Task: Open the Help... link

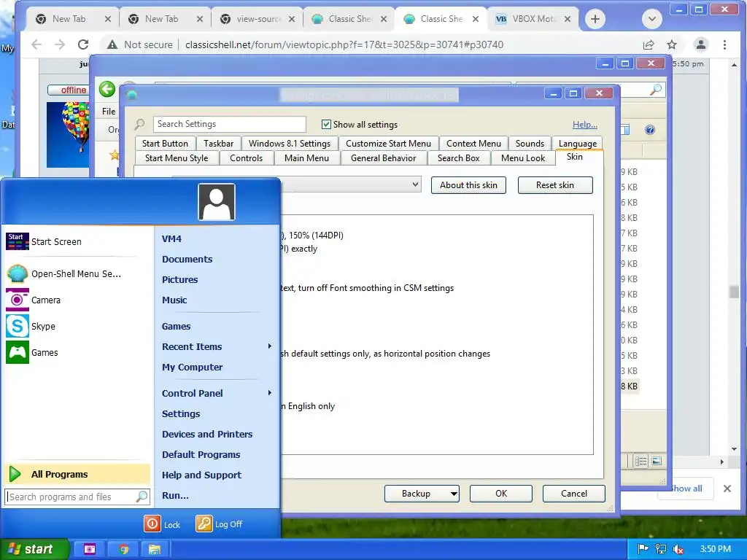Action: click(x=585, y=124)
